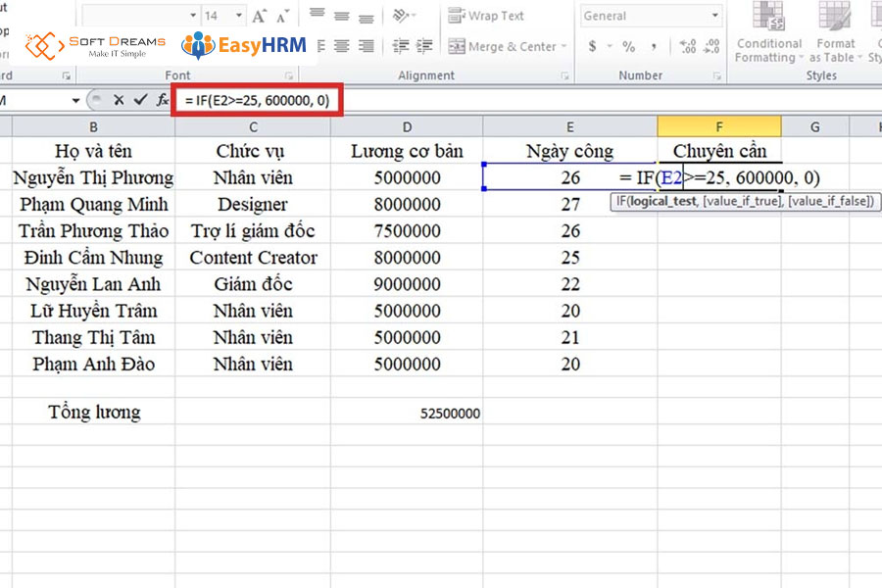The width and height of the screenshot is (882, 588).
Task: Cancel formula entry with the X icon
Action: (119, 100)
